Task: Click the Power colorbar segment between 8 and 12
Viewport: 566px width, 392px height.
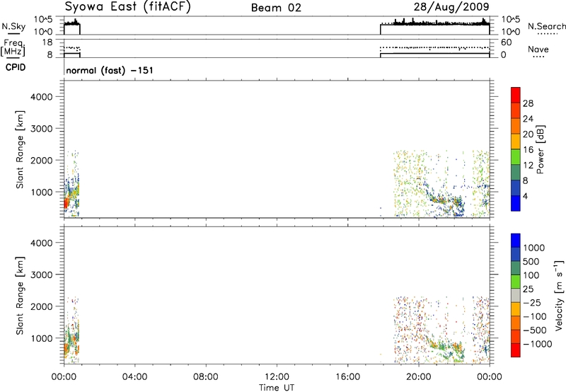Action: tap(516, 173)
